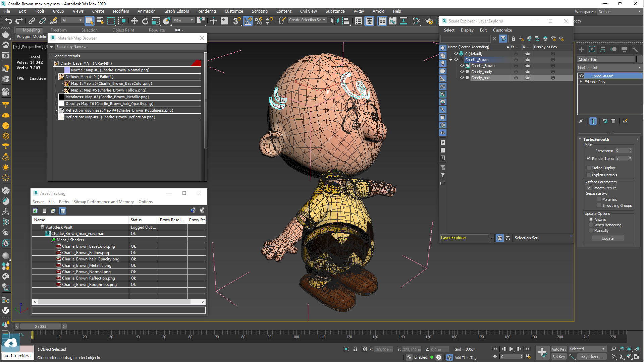Open the Graph Editors menu
Viewport: 644px width, 362px height.
(x=176, y=11)
